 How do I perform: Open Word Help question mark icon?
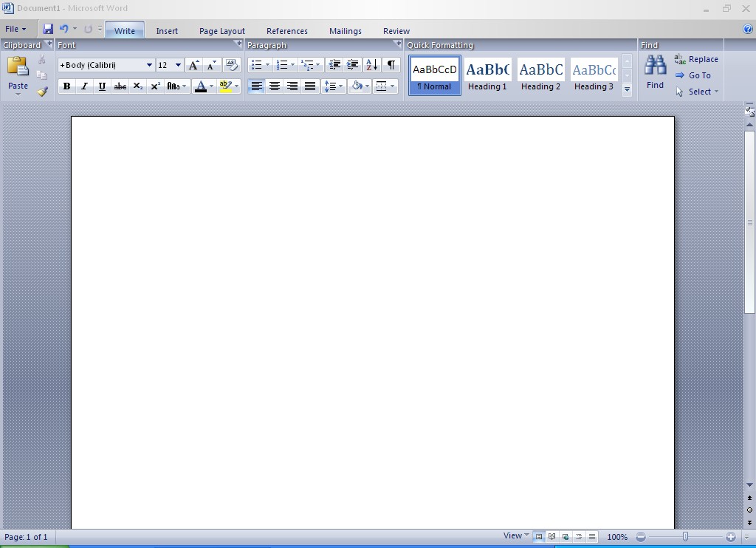748,29
